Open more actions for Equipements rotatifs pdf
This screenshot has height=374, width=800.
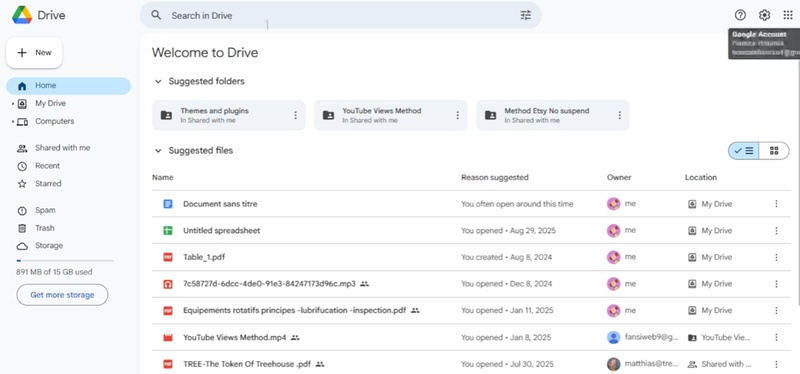coord(776,310)
